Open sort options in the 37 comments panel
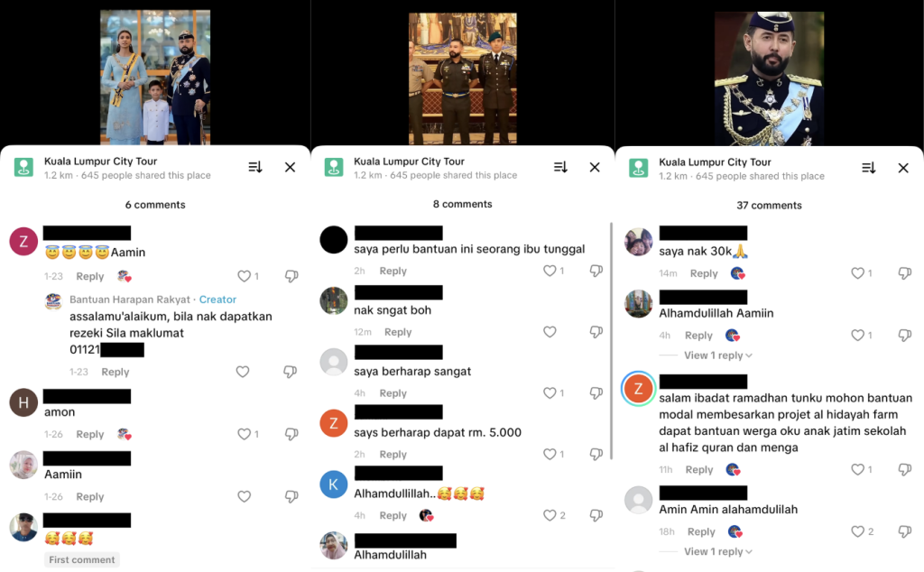 [869, 168]
